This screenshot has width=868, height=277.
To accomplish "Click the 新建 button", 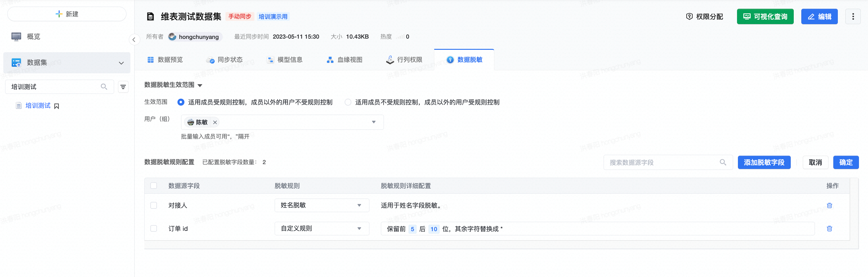I will point(67,14).
